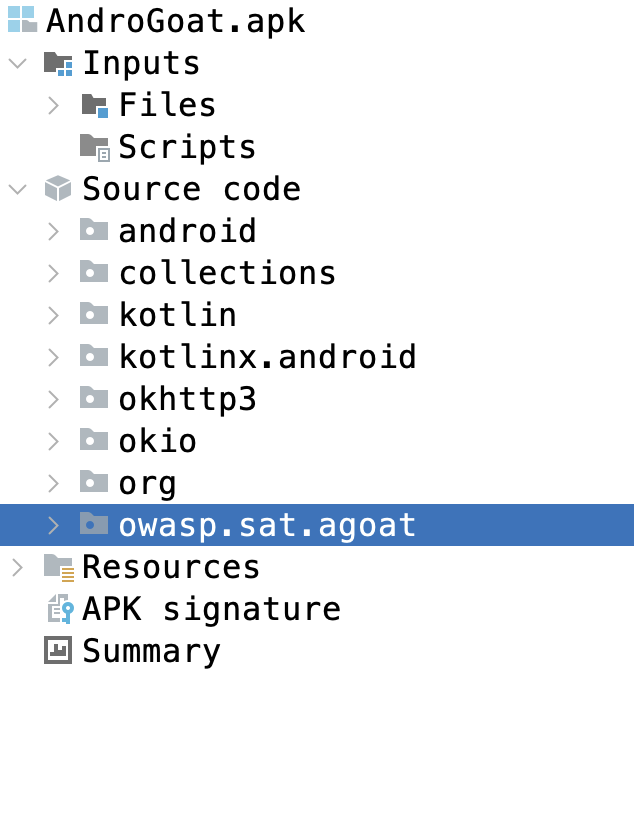The height and width of the screenshot is (820, 634).
Task: Click the Files folder icon
Action: point(94,105)
